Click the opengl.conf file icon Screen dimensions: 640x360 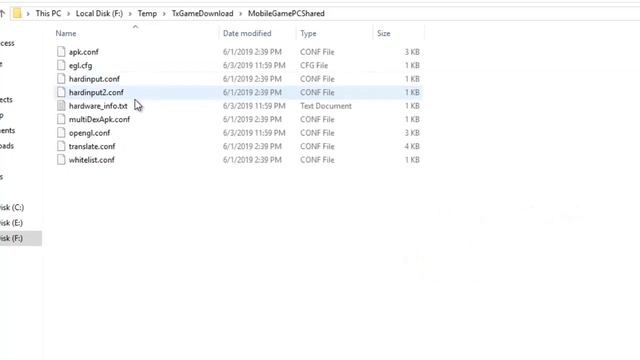coord(61,133)
